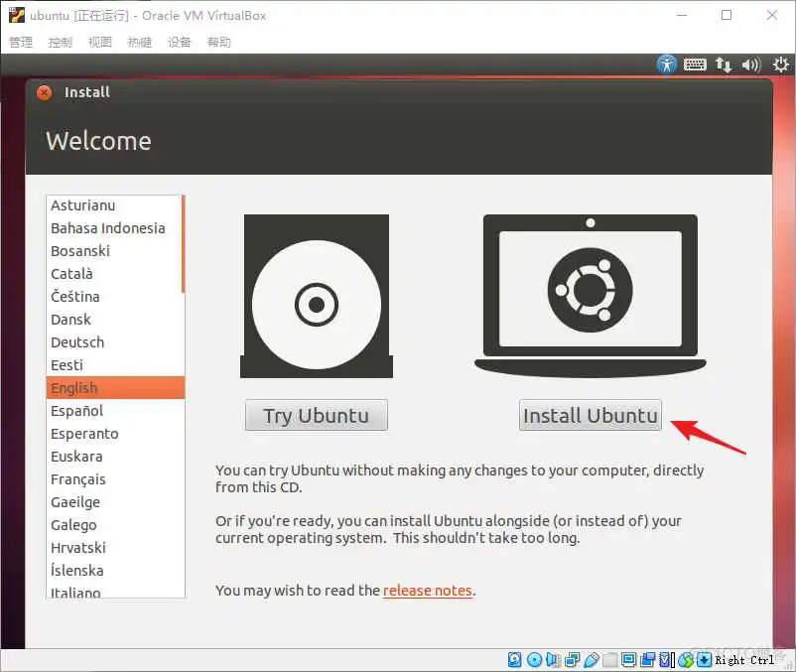
Task: Click the volume icon in Ubuntu's top panel
Action: tap(751, 64)
